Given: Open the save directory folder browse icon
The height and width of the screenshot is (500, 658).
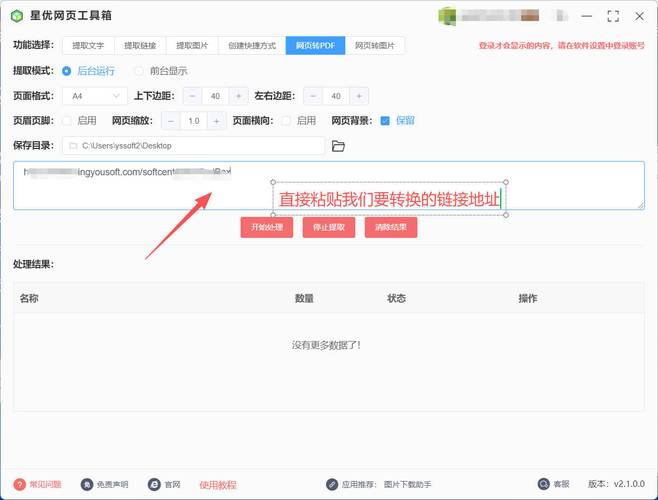Looking at the screenshot, I should (338, 146).
